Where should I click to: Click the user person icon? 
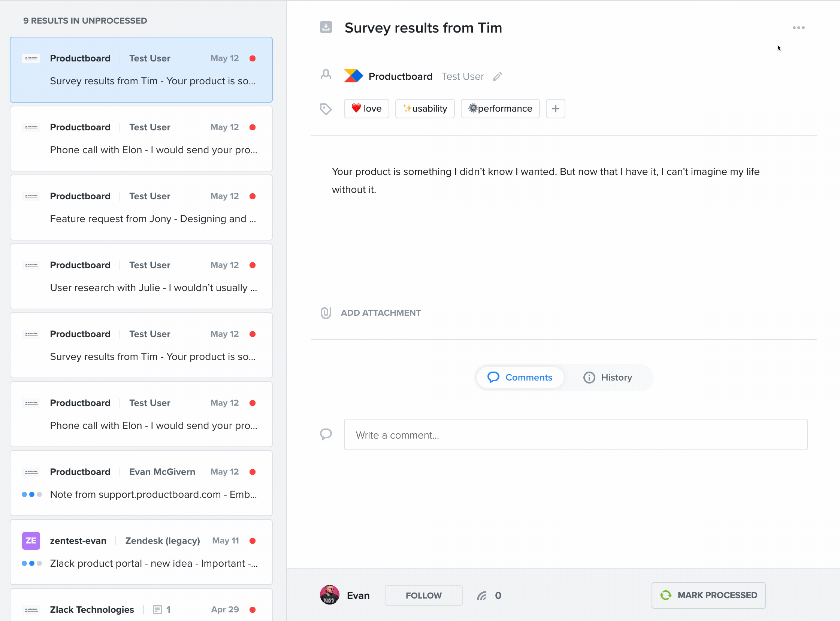(x=326, y=75)
